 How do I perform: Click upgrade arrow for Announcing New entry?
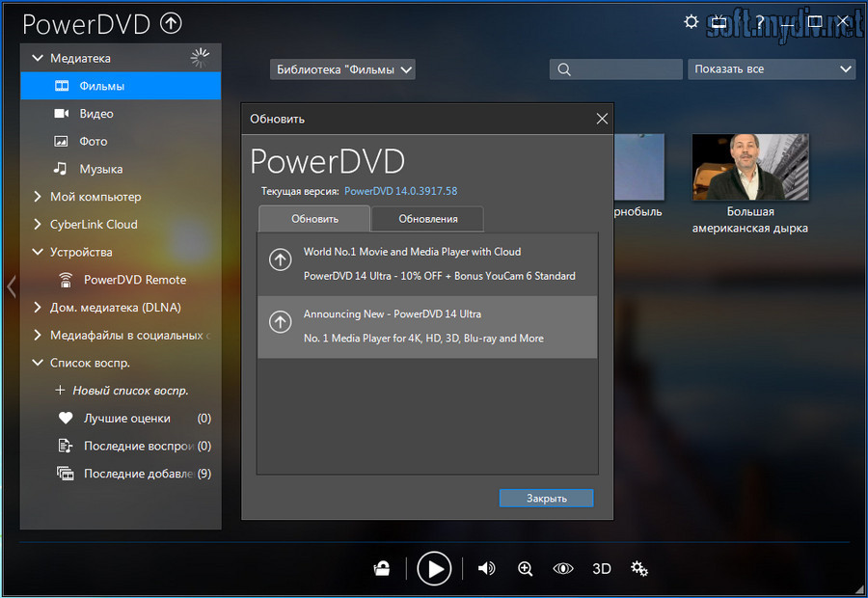click(280, 322)
